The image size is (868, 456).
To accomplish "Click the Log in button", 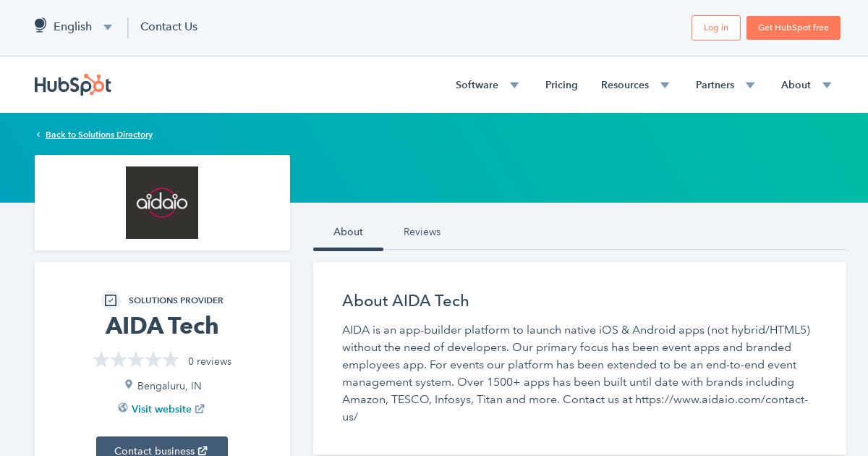I will 715,28.
